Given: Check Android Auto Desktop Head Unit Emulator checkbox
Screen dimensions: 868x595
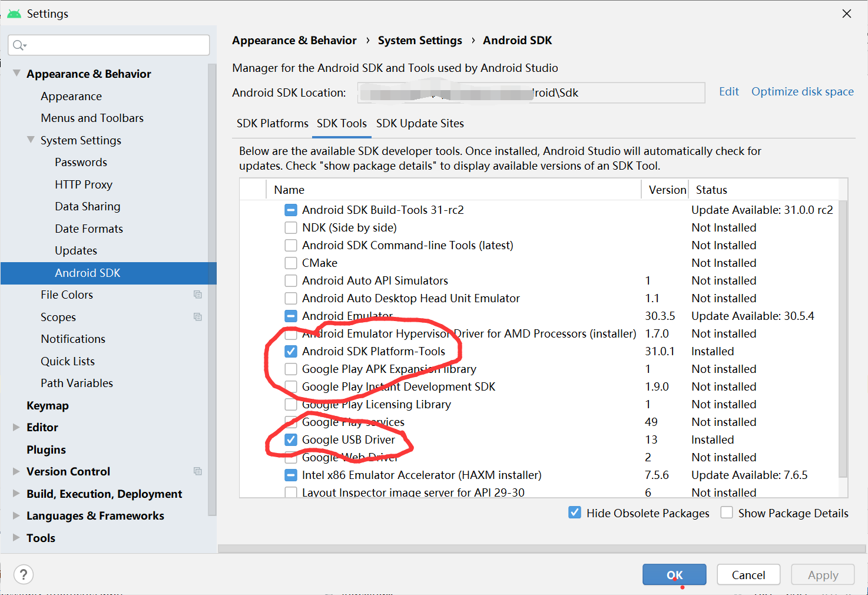Looking at the screenshot, I should pos(291,298).
